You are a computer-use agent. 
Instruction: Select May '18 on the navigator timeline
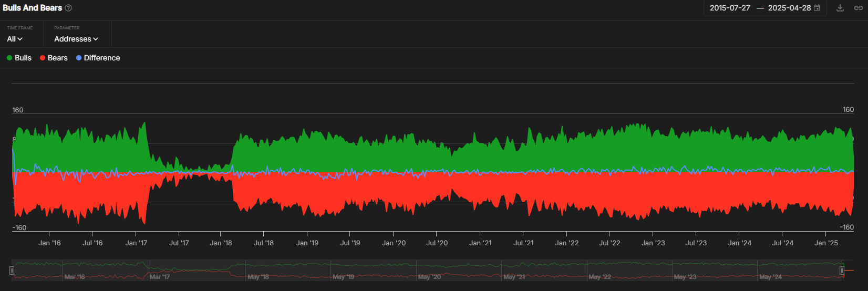tap(258, 276)
